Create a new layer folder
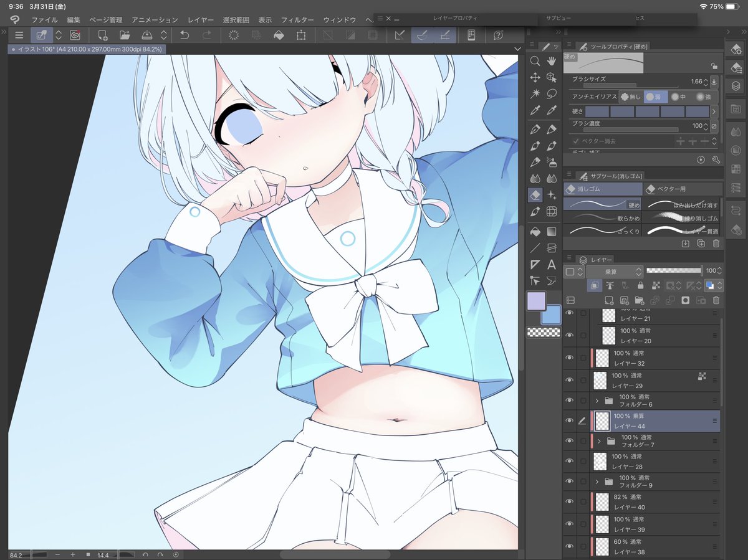748x560 pixels. 639,300
